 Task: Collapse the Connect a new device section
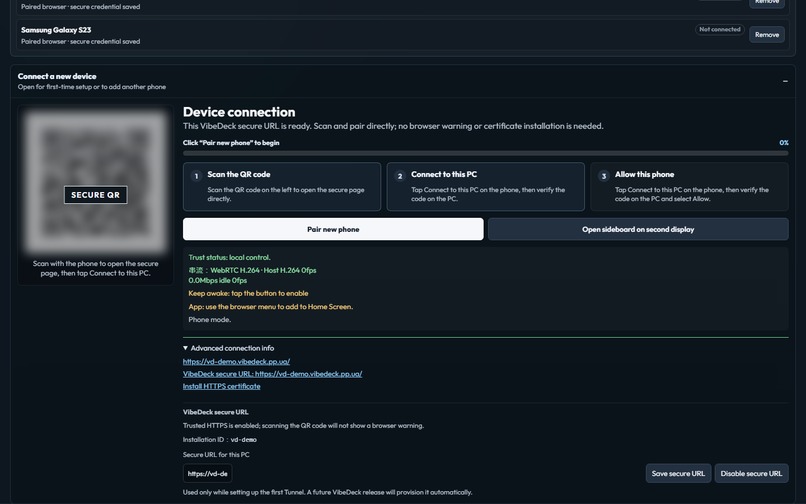785,81
